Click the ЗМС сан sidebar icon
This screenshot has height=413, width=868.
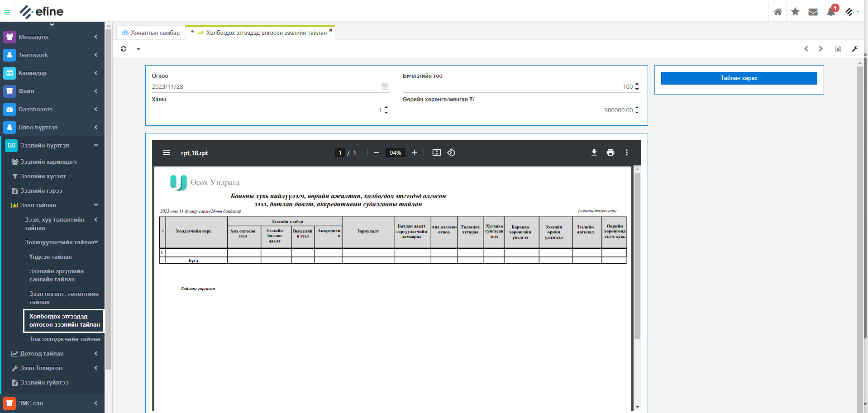[x=10, y=403]
